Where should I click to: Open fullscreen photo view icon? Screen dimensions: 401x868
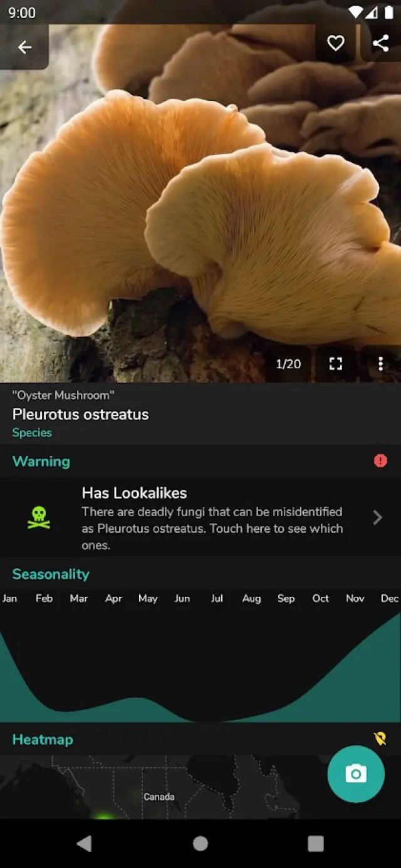(336, 364)
